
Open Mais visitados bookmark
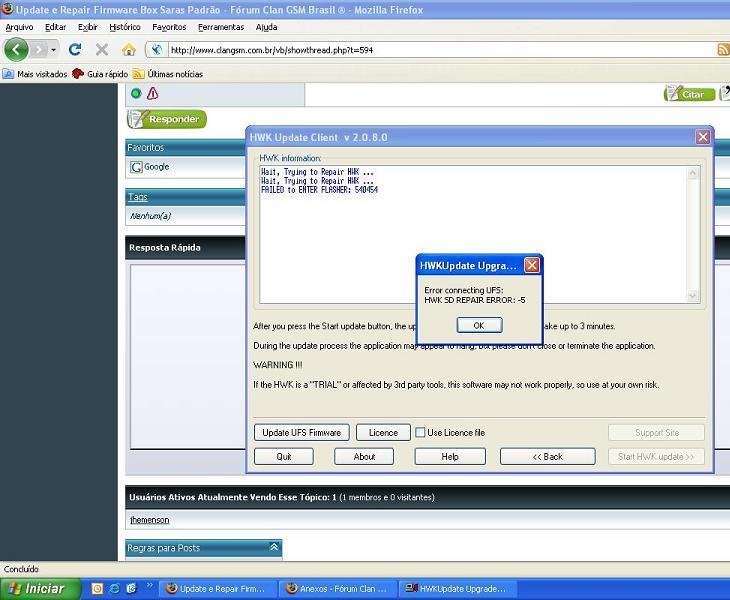tap(35, 74)
